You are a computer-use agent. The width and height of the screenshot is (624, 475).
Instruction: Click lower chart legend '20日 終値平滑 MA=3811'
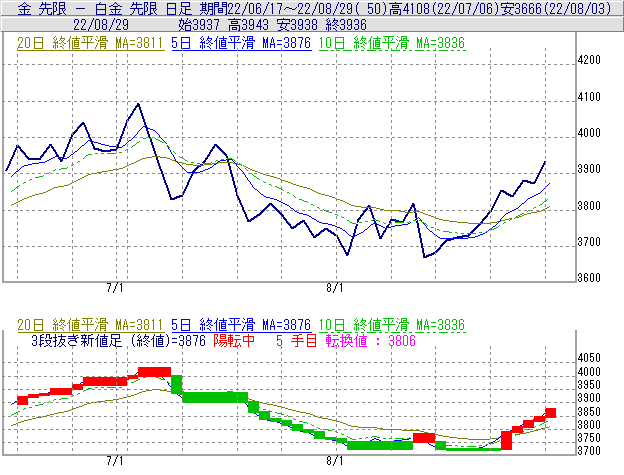pos(90,325)
